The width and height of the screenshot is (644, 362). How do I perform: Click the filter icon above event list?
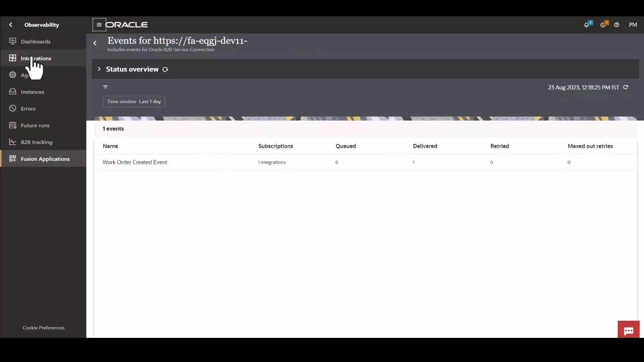(x=105, y=87)
